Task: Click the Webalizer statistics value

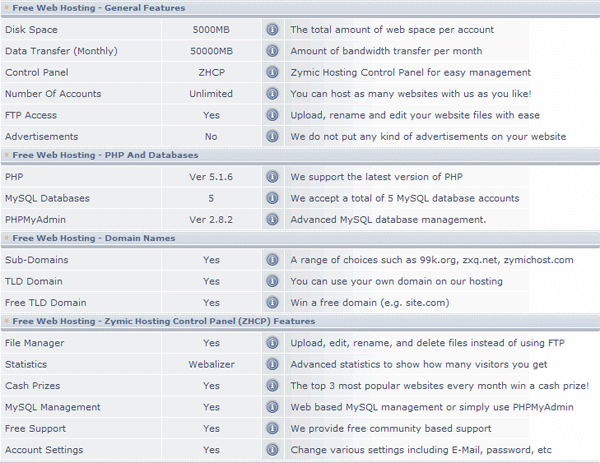Action: (211, 364)
